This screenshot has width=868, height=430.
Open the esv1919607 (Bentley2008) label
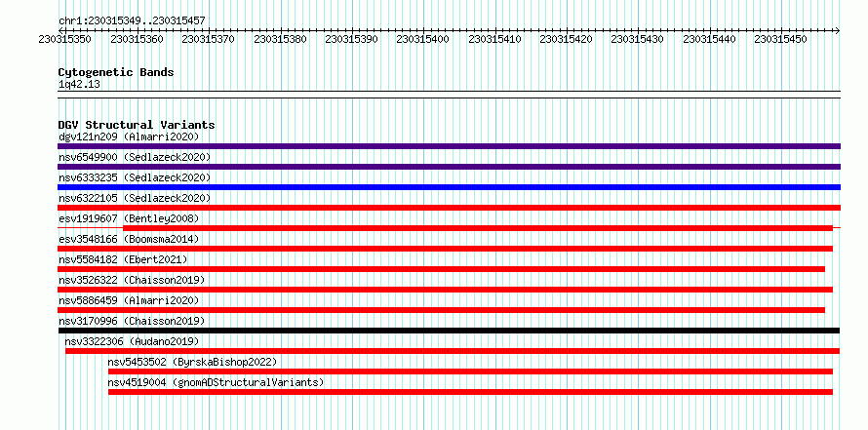[x=129, y=218]
